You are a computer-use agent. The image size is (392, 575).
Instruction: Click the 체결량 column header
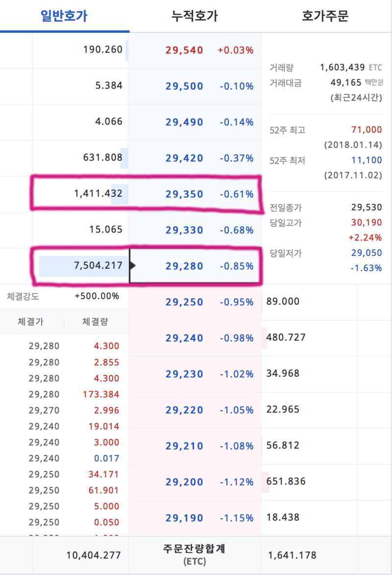pos(96,322)
